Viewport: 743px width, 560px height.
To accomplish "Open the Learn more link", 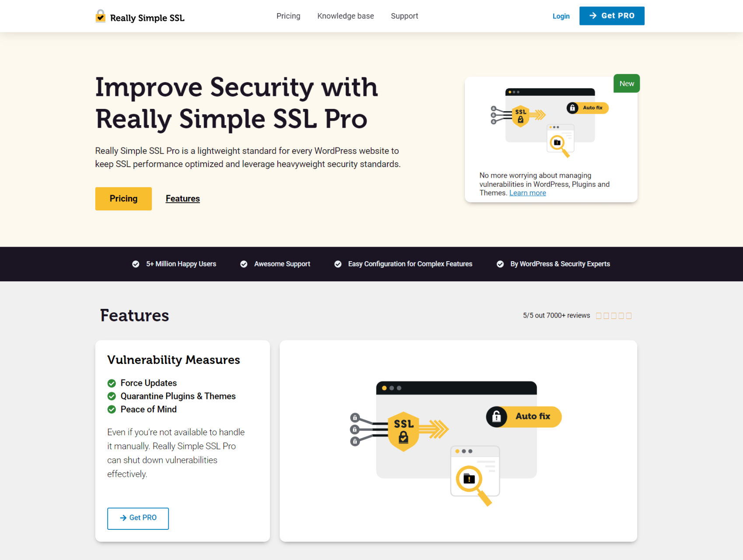I will coord(527,192).
